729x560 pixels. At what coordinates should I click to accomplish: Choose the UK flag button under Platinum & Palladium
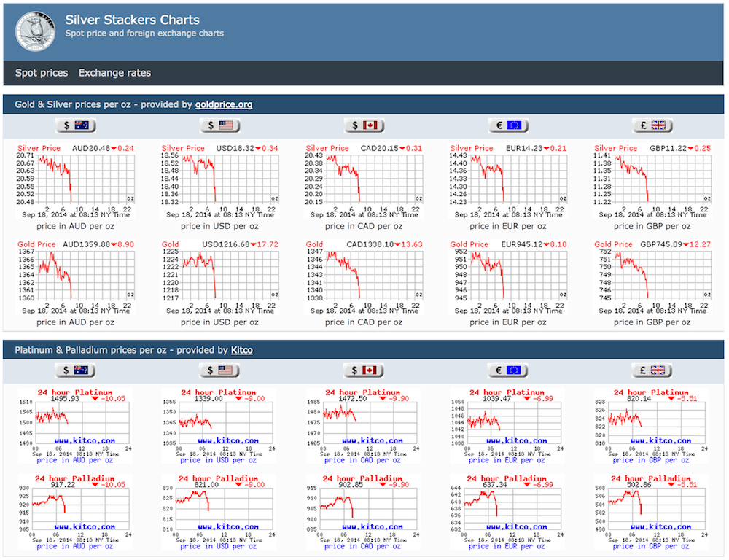click(652, 370)
